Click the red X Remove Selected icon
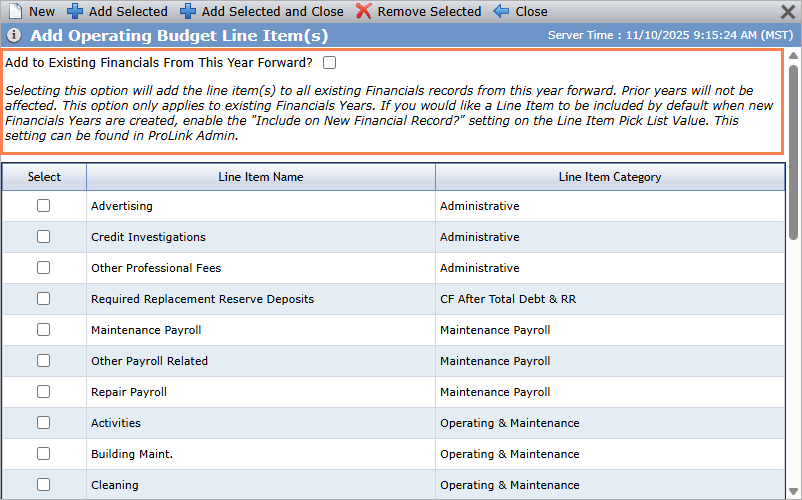 coord(363,11)
